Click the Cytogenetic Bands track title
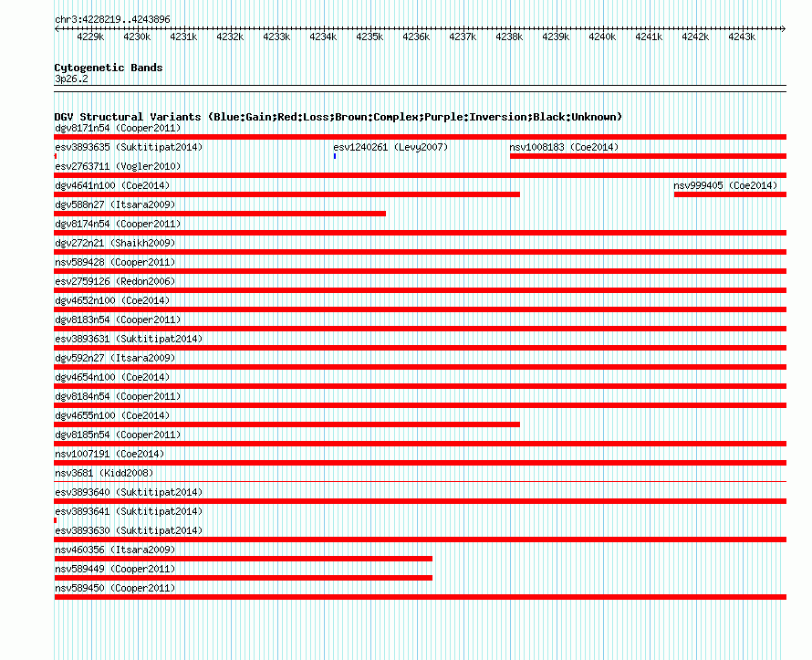This screenshot has width=812, height=660. tap(109, 68)
